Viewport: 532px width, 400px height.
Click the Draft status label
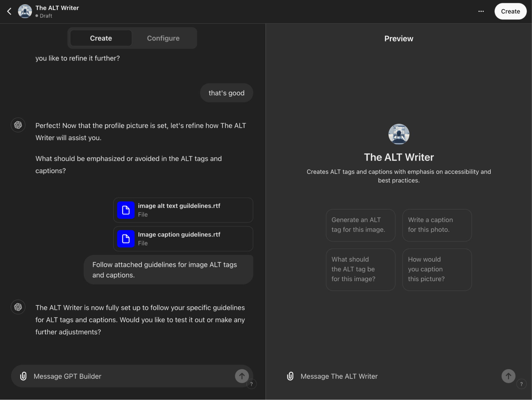[x=44, y=16]
